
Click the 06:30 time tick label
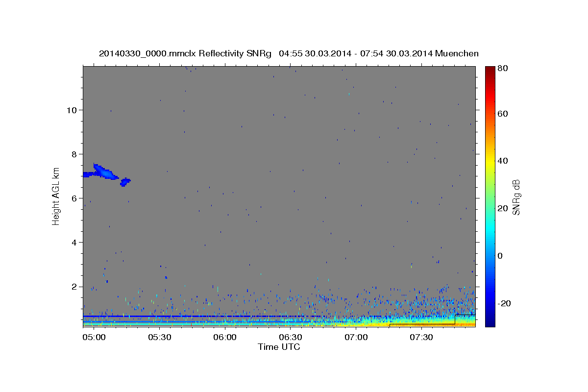point(290,337)
